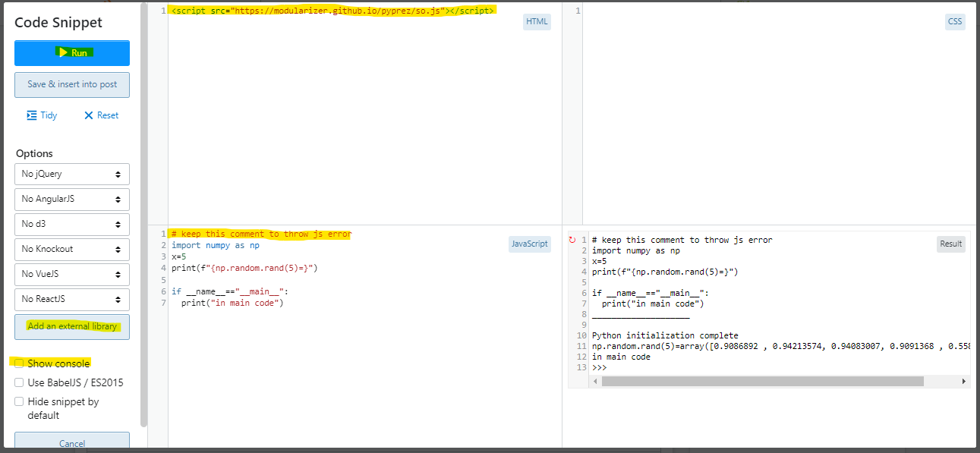Toggle Use BabelJS / ES2015 checkbox
The width and height of the screenshot is (980, 453).
19,382
